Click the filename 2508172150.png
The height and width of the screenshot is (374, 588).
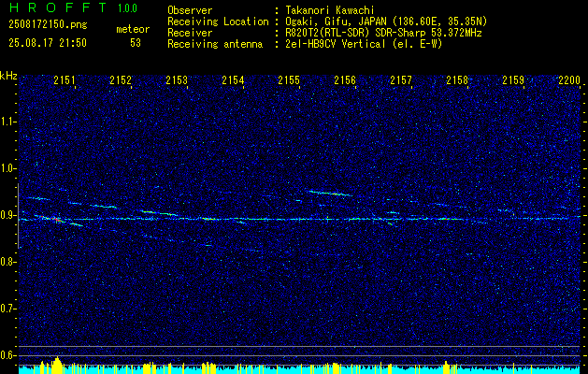tap(48, 25)
